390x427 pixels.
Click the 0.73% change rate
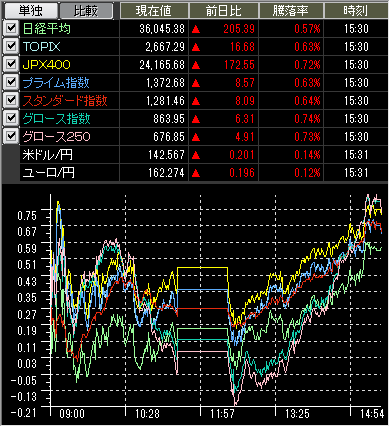307,137
